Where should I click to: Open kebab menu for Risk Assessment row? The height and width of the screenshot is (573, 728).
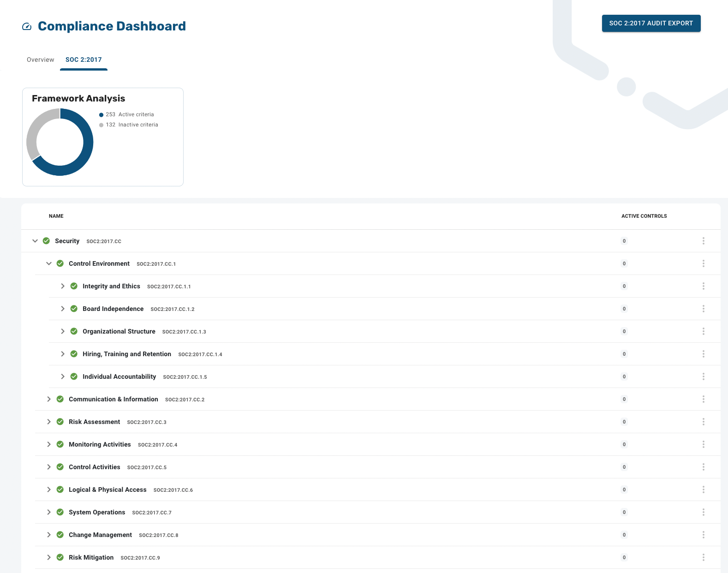[703, 422]
